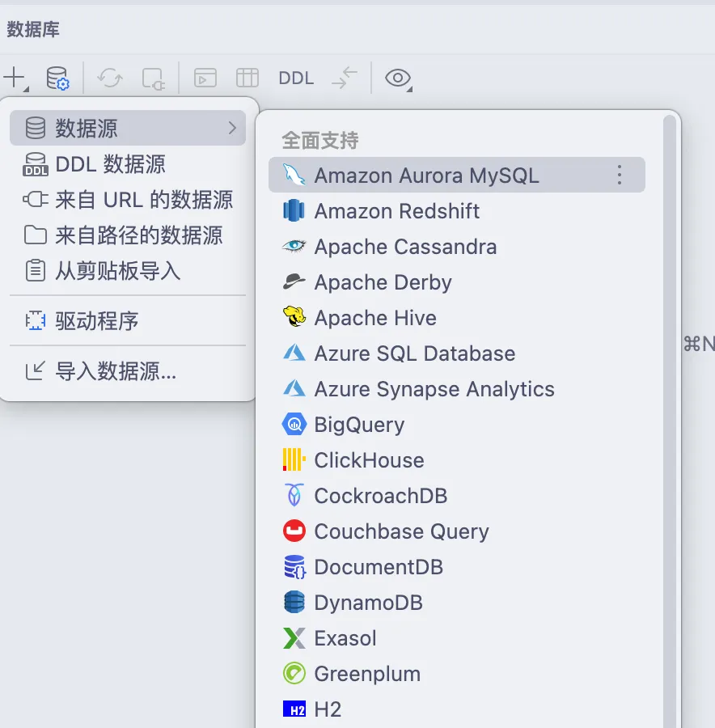Click 从剪贴板导入 menu item
715x728 pixels.
click(117, 270)
